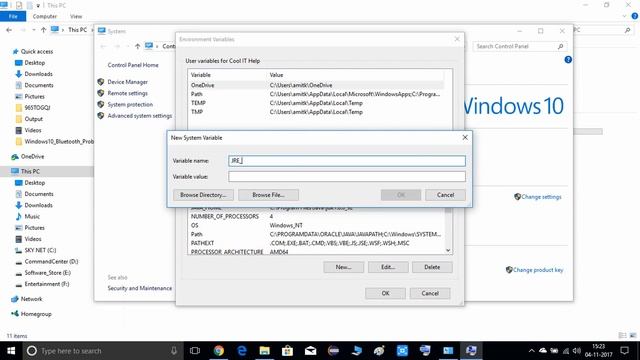The width and height of the screenshot is (640, 360).
Task: Open CommandCenter (D:) drive
Action: pos(51,262)
